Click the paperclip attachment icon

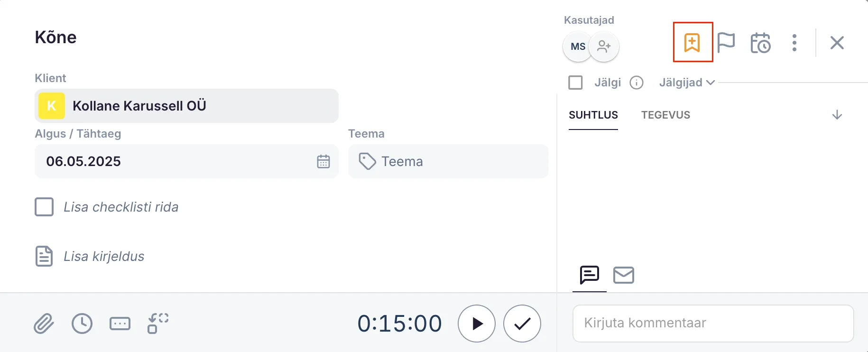click(x=44, y=324)
